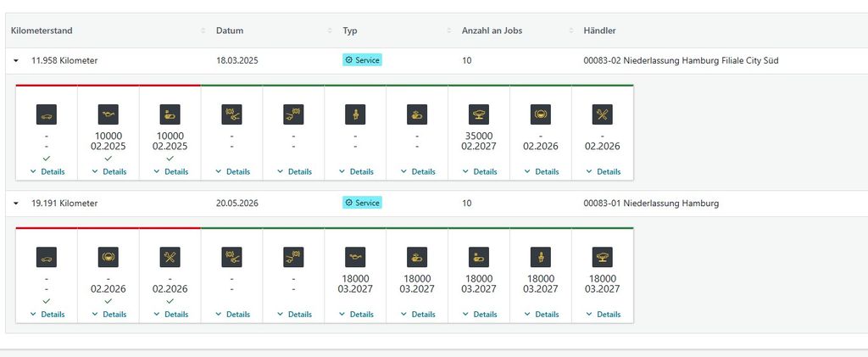The image size is (868, 357).
Task: Click dealer 00083-01 Niederlassung Hamburg
Action: pyautogui.click(x=651, y=204)
